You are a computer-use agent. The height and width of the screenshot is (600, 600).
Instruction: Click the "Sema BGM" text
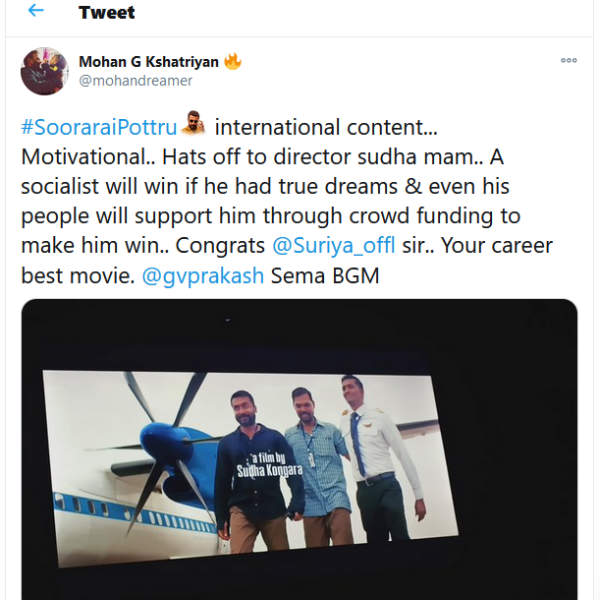[x=324, y=275]
